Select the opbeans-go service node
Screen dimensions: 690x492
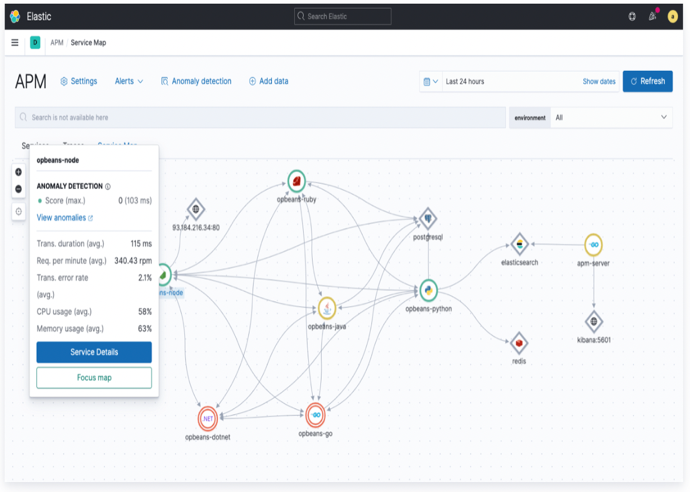[x=316, y=414]
